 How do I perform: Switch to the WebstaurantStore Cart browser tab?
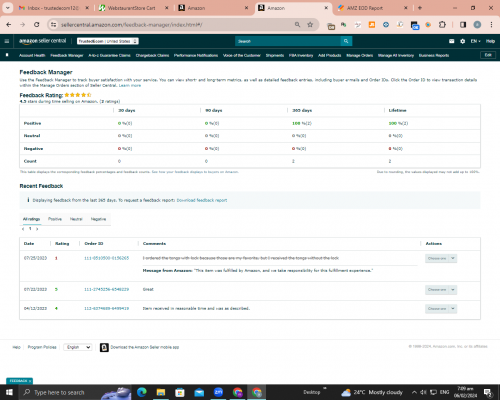point(133,8)
